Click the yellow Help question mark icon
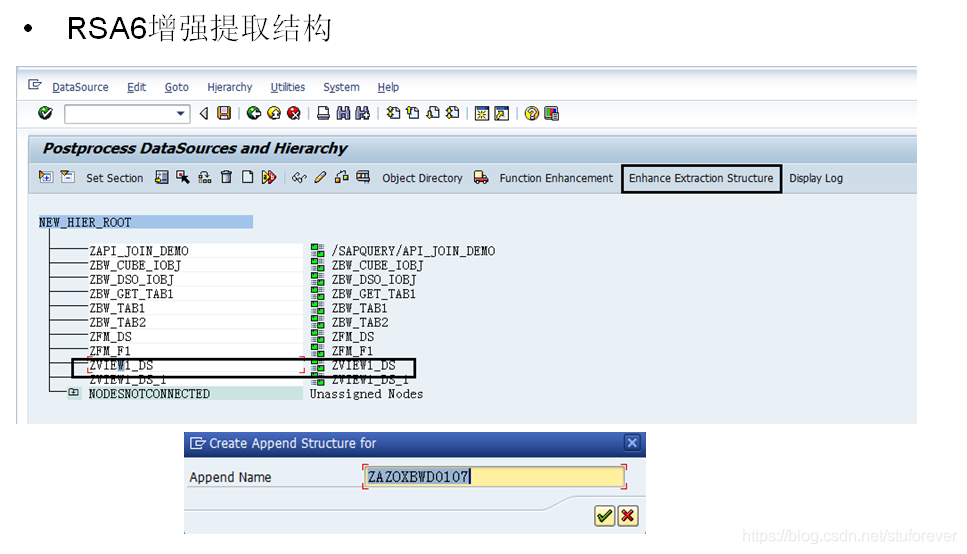 click(x=531, y=114)
